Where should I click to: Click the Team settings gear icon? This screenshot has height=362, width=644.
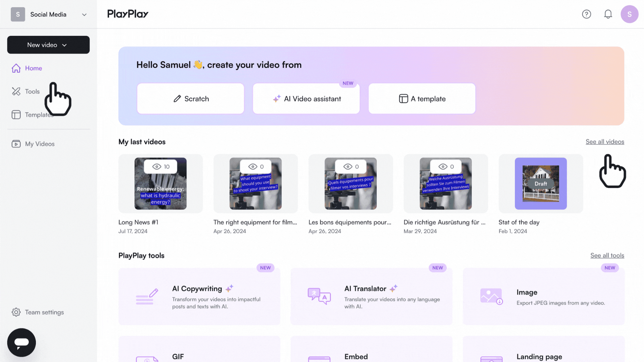point(16,312)
